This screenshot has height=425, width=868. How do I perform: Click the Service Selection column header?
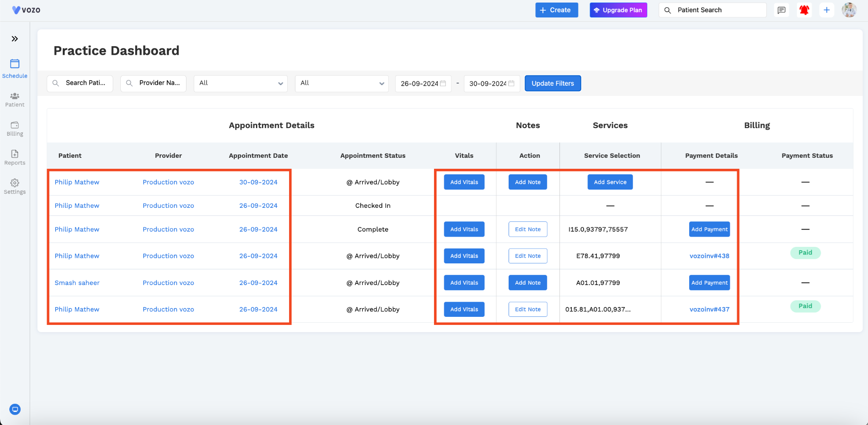click(x=612, y=156)
